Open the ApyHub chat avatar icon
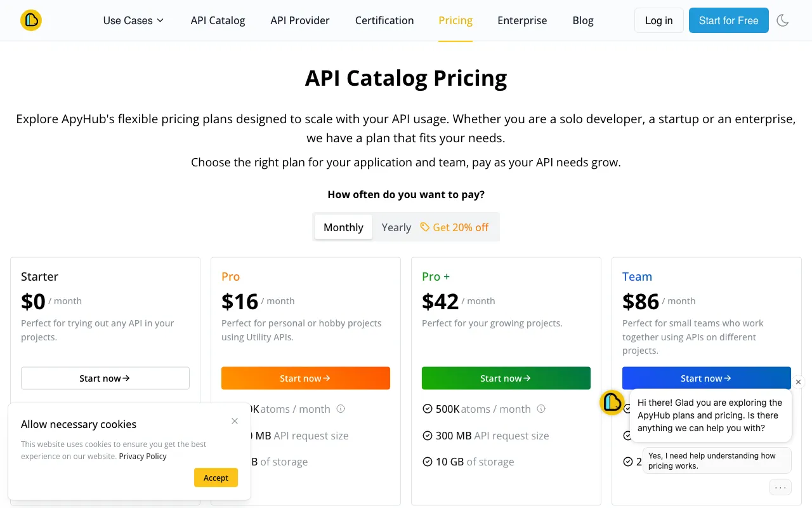 612,402
